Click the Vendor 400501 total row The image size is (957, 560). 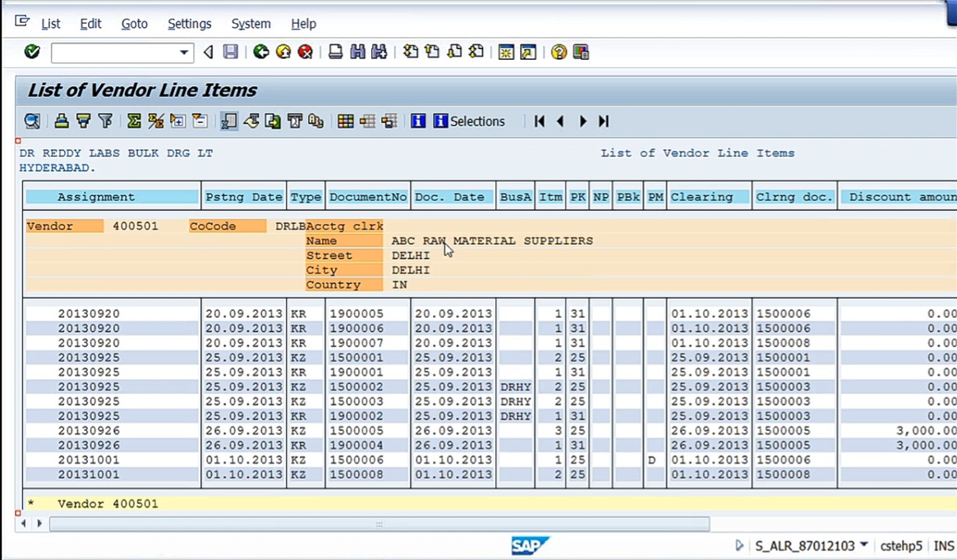[490, 504]
